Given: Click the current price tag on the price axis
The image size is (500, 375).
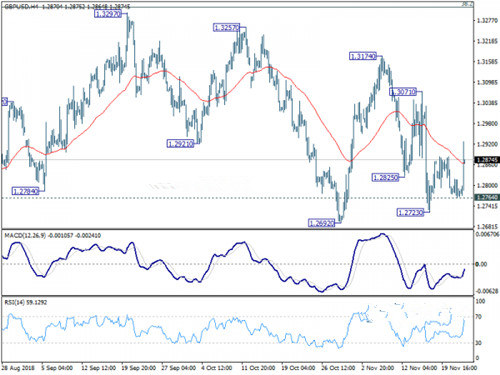Looking at the screenshot, I should coord(487,160).
